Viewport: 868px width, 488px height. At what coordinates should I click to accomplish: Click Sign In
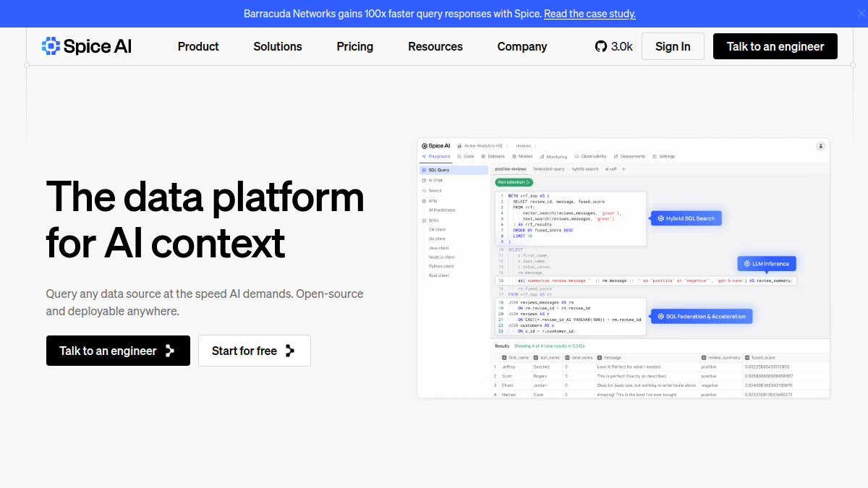pyautogui.click(x=673, y=46)
